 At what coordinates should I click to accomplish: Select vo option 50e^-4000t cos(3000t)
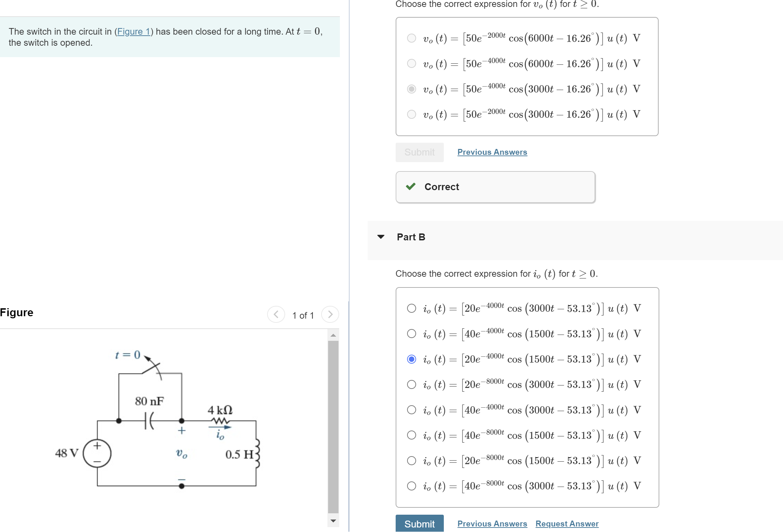tap(412, 89)
